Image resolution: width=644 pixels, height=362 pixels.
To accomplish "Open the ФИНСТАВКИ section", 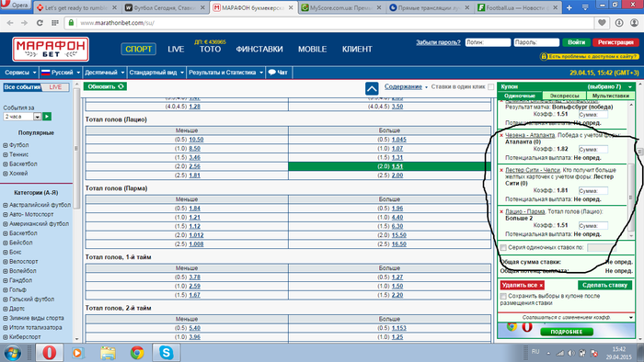I will [259, 50].
